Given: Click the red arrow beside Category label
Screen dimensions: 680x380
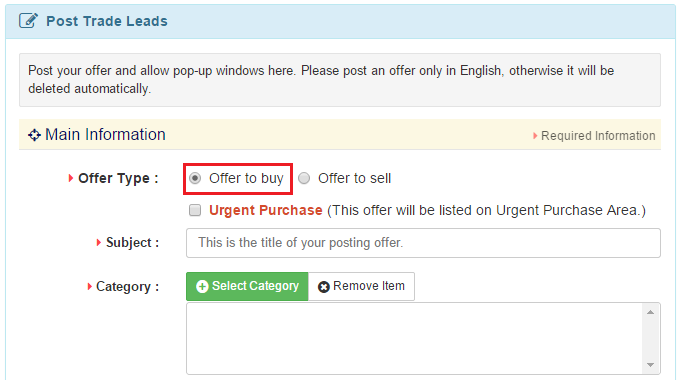Looking at the screenshot, I should [89, 286].
